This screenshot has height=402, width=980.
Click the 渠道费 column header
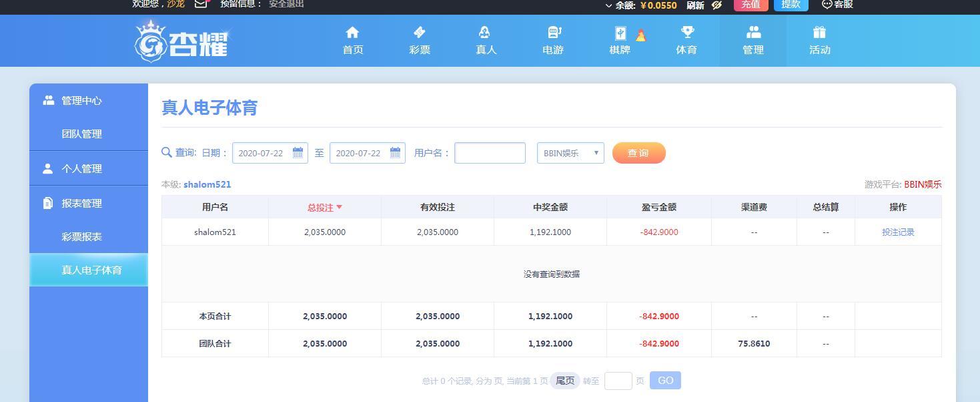tap(754, 207)
